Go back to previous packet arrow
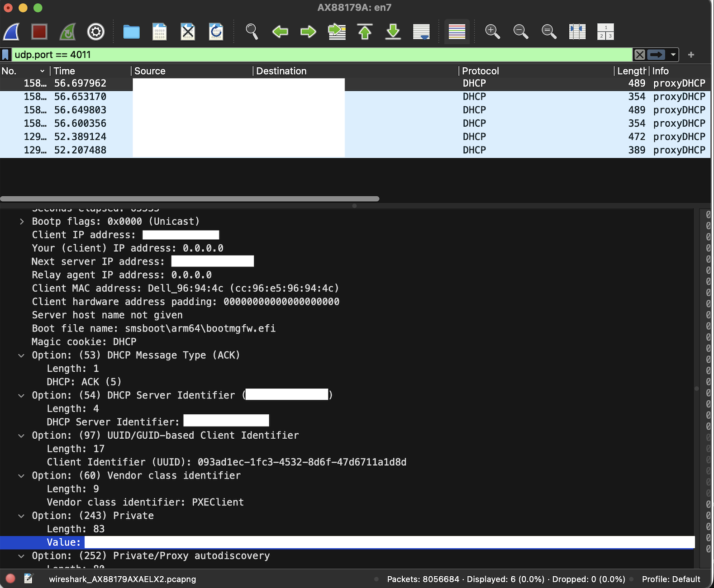 tap(280, 32)
